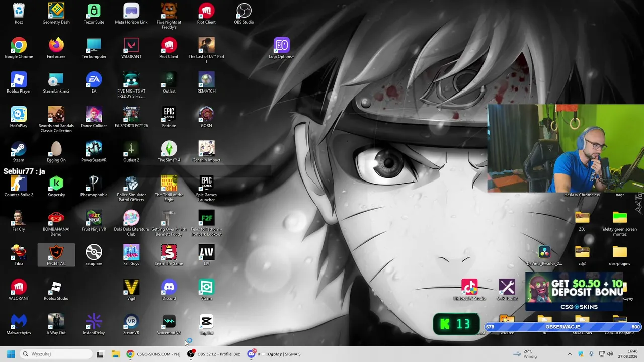This screenshot has height=362, width=644.
Task: Switch to the OBS 32.1.2 taskbar window
Action: click(x=213, y=354)
